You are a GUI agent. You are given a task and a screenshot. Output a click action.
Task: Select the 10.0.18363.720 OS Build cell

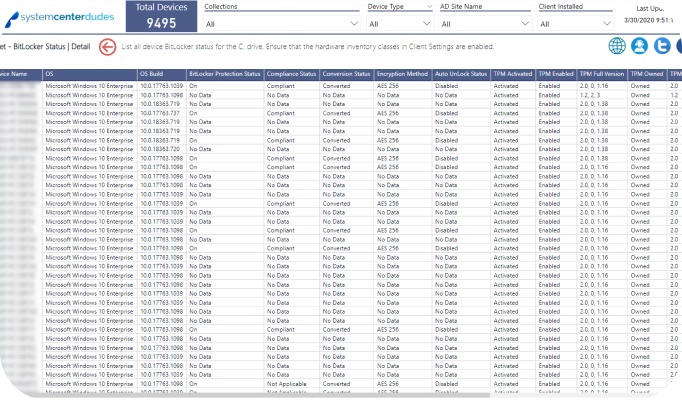160,149
